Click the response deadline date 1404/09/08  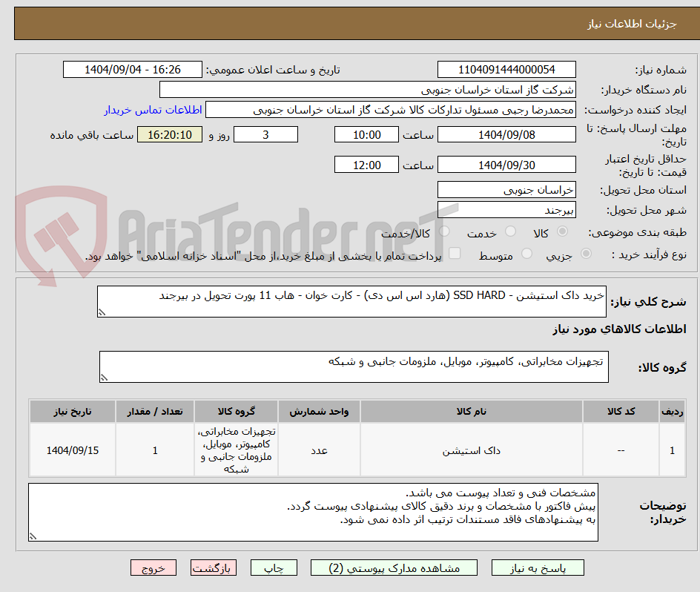pyautogui.click(x=506, y=134)
